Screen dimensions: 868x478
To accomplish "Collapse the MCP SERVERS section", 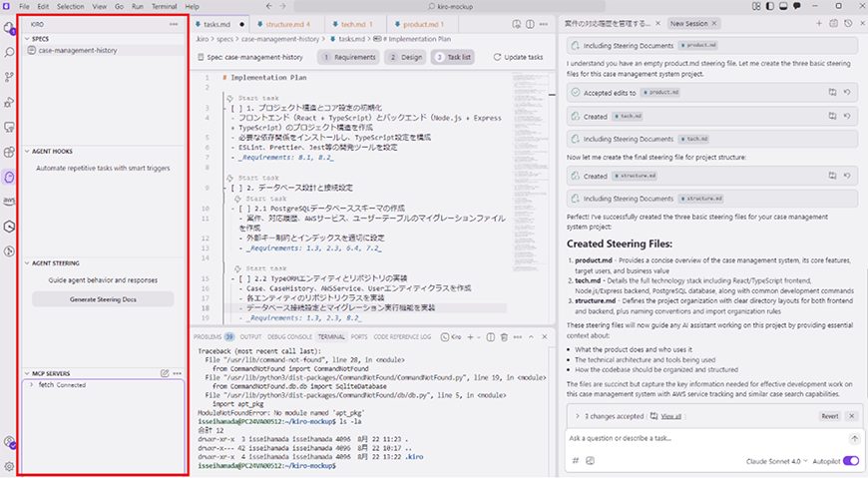I will 27,374.
